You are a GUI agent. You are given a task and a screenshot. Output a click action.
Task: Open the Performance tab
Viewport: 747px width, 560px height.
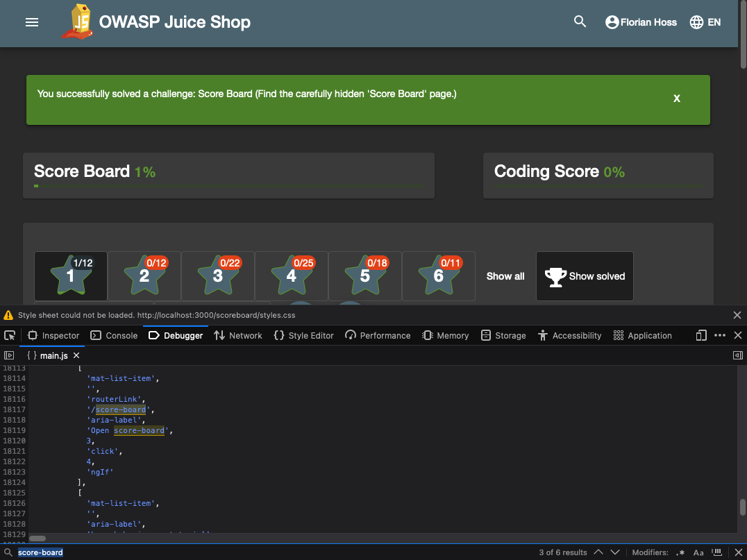coord(378,336)
